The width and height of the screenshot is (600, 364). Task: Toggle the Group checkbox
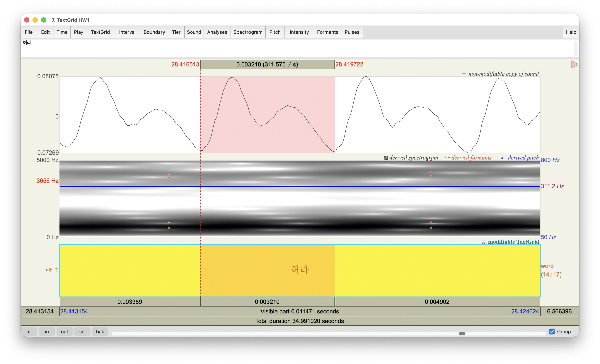pos(552,331)
